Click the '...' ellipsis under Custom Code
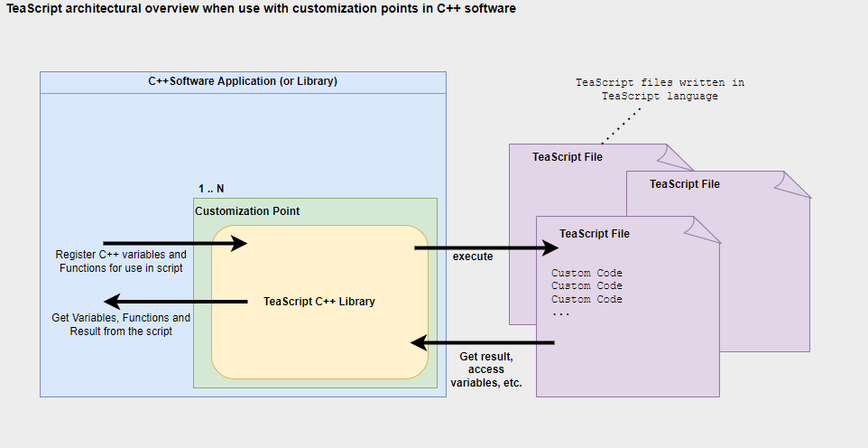This screenshot has height=448, width=868. [x=560, y=313]
